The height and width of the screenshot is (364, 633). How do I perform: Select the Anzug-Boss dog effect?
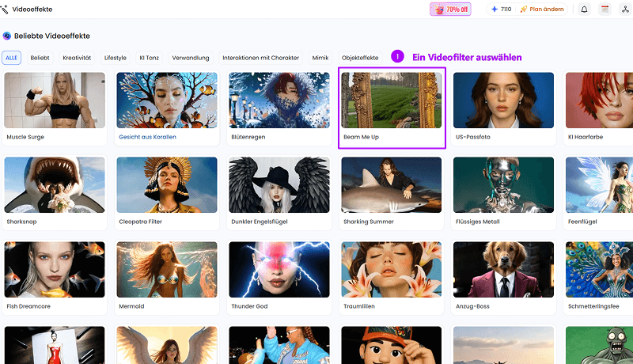(x=503, y=269)
